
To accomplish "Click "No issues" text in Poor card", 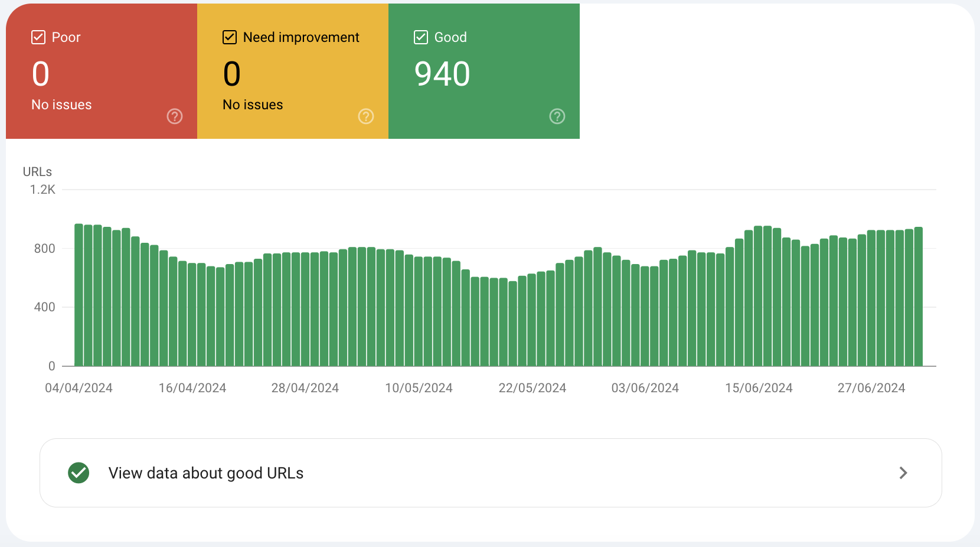I will point(61,105).
